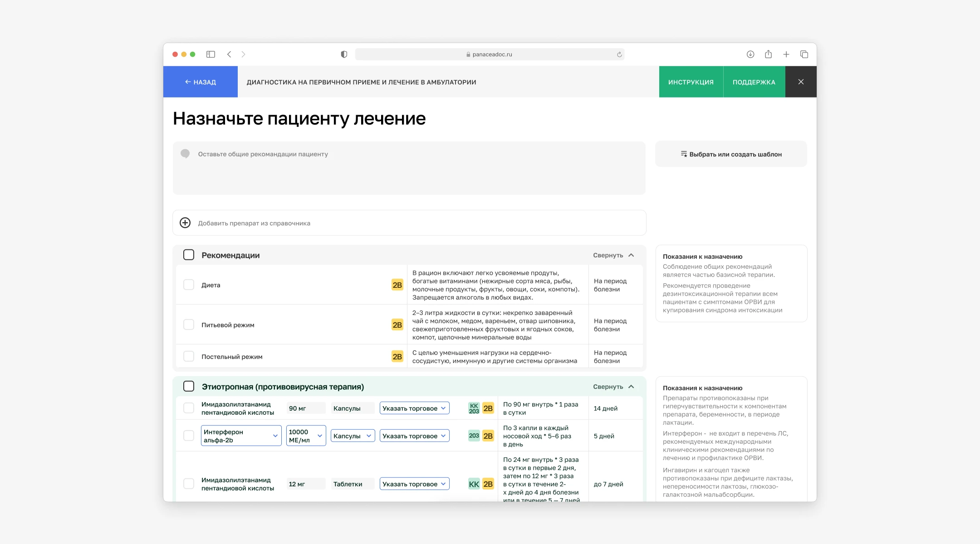Open the ИНСТРУКЦИЯ tab
Screen dimensions: 980x544
691,82
